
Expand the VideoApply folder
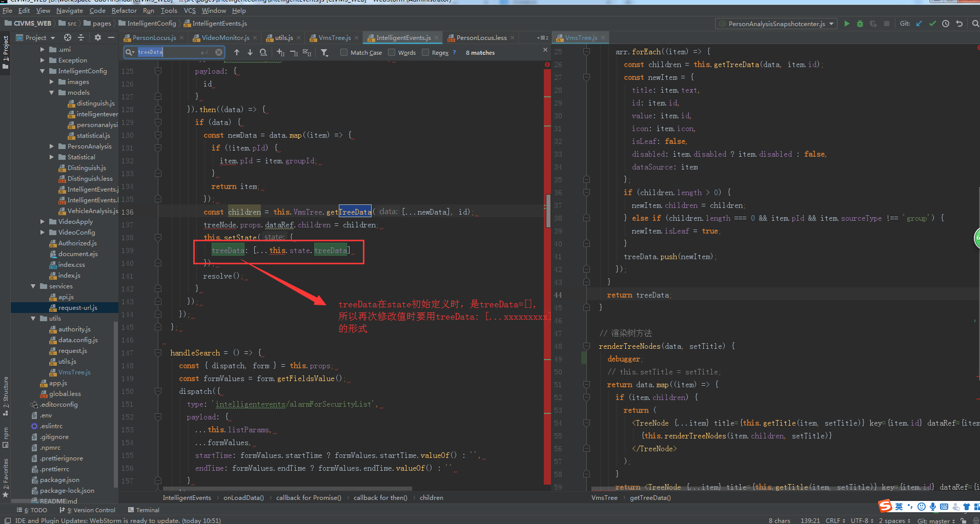click(43, 221)
